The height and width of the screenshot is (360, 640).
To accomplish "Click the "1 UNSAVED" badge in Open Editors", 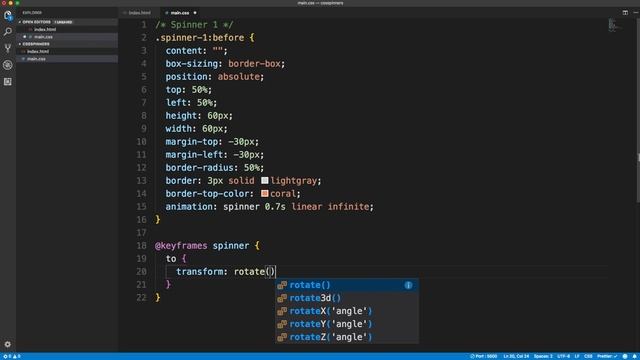I will pyautogui.click(x=63, y=22).
